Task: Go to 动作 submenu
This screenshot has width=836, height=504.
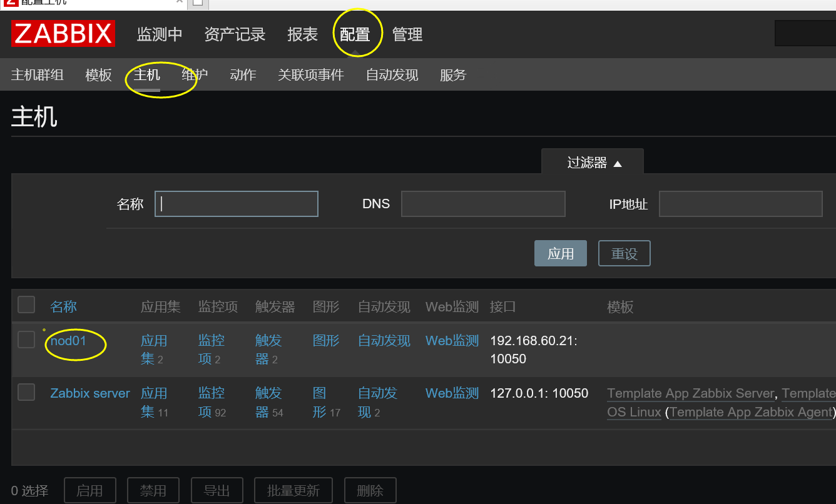Action: point(243,75)
